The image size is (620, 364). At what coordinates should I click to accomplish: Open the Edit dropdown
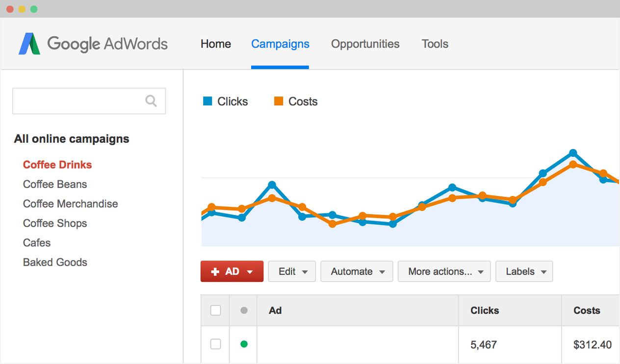click(291, 271)
